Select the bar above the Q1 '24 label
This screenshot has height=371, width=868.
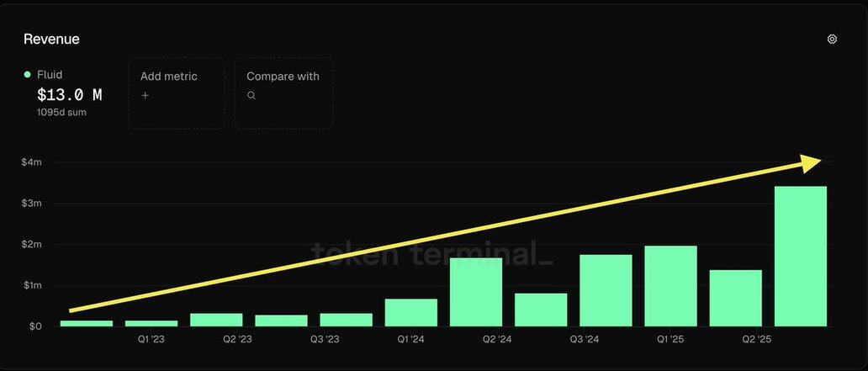(410, 312)
